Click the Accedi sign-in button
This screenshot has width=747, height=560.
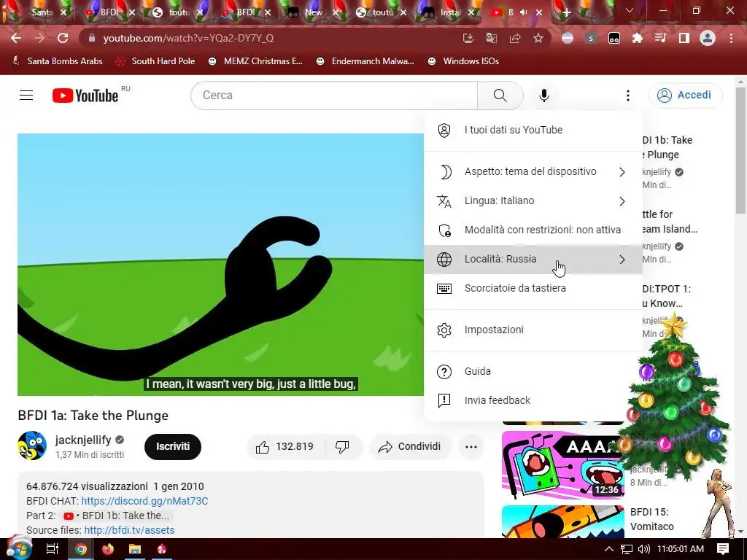click(x=685, y=96)
